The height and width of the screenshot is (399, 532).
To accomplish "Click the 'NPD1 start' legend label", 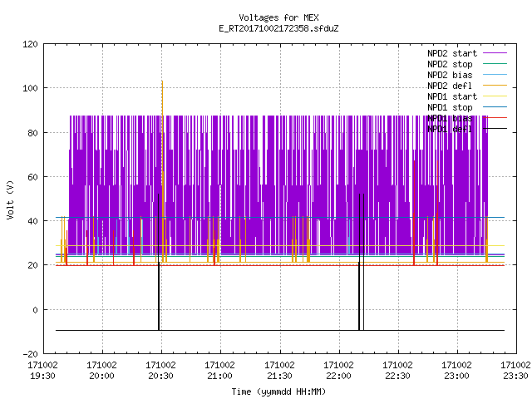I will point(452,96).
